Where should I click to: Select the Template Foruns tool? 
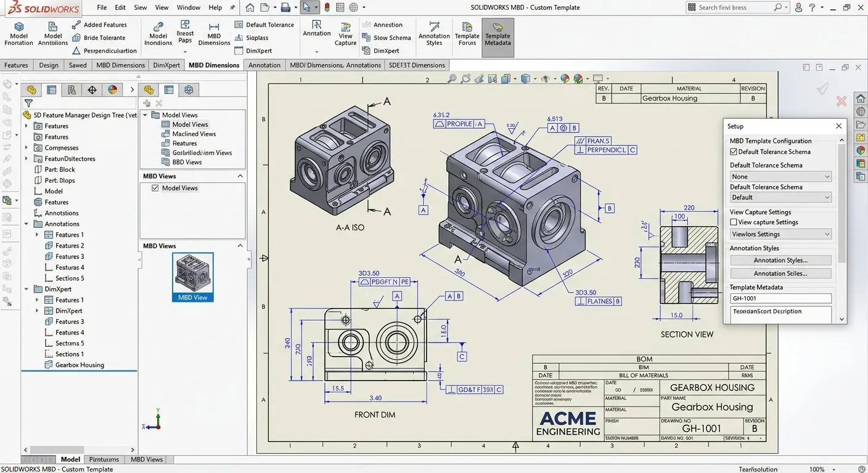(467, 34)
